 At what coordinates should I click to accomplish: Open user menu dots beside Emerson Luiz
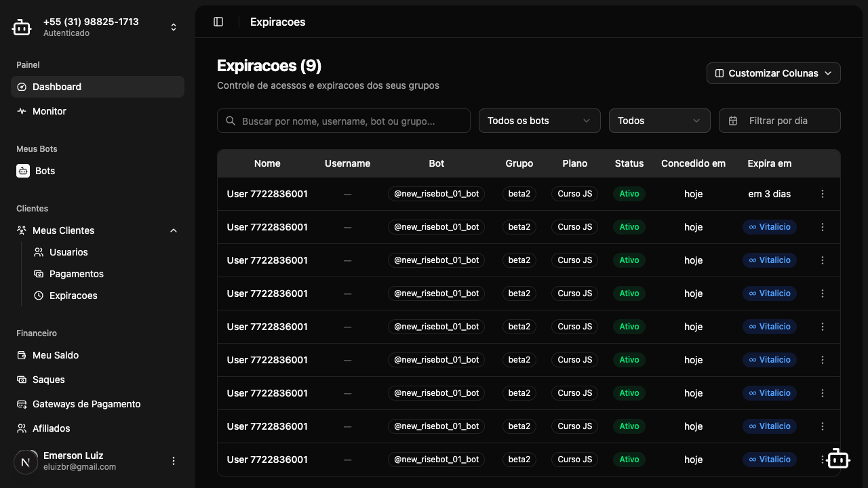pyautogui.click(x=174, y=461)
